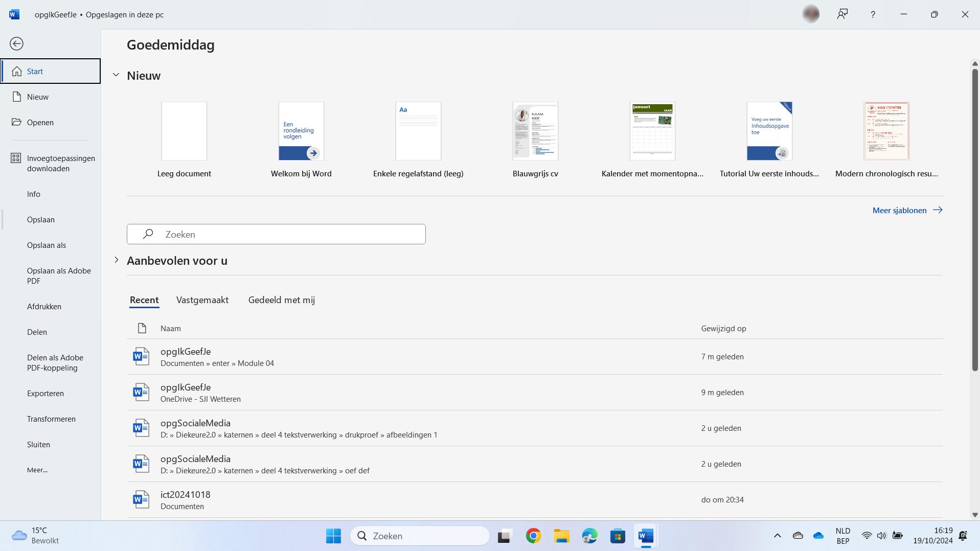Select Modern chronologisch resume template
The width and height of the screenshot is (980, 551).
coord(886,140)
